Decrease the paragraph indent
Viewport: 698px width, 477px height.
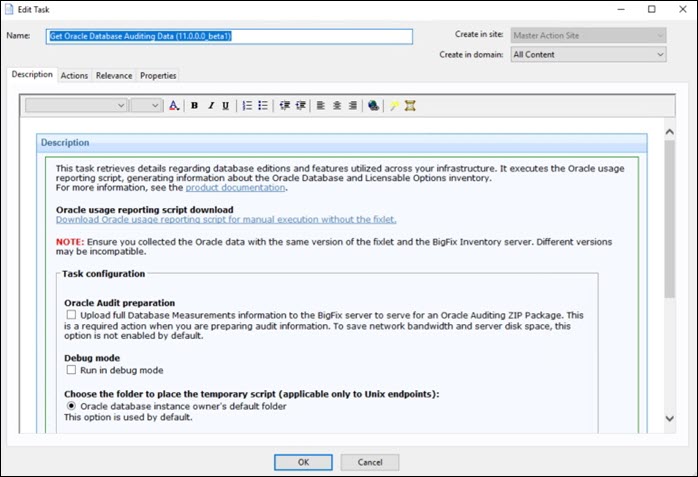click(x=284, y=106)
